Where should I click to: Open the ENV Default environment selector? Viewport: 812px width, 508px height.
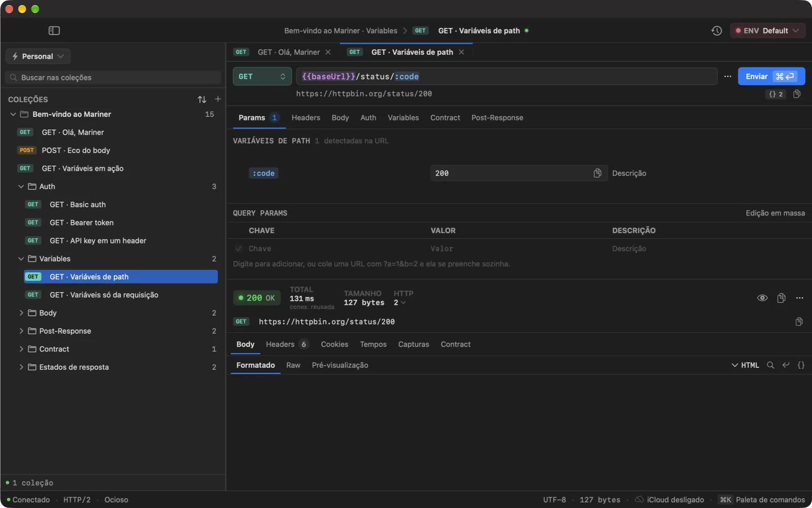pos(767,30)
